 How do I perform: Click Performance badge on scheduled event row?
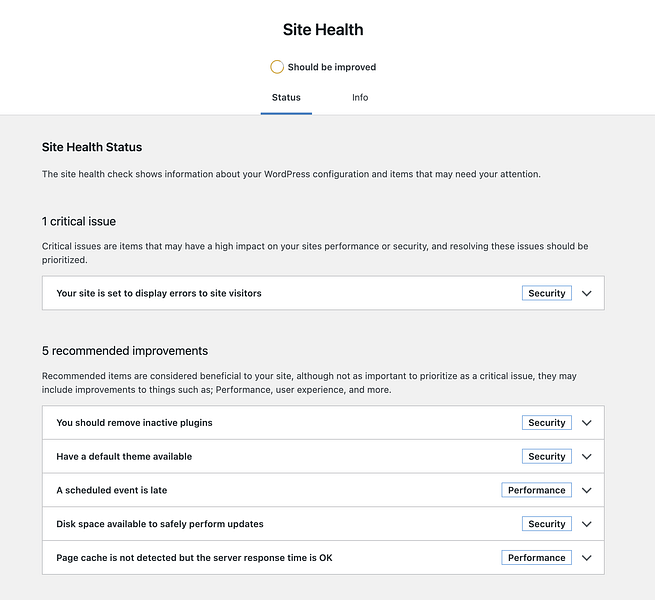pos(537,491)
